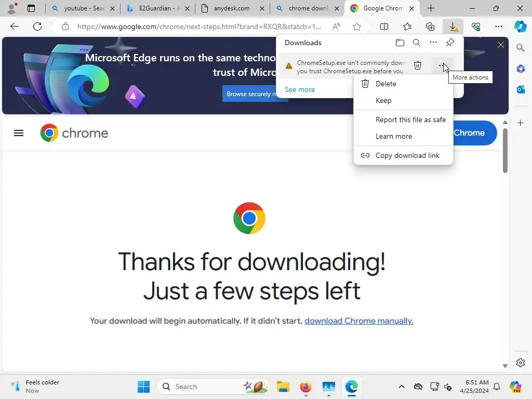Delete ChromeSetup.exe with the trash icon
Screen dimensions: 532x399
(418, 65)
